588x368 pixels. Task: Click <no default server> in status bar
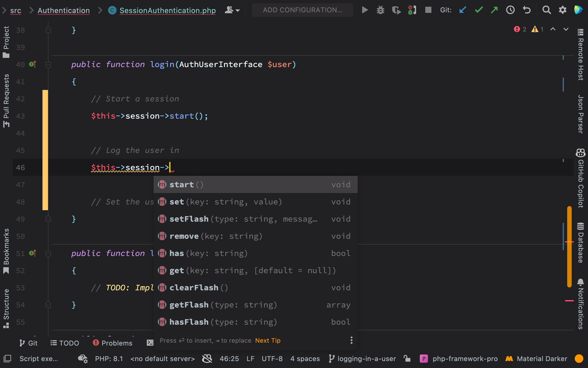(163, 359)
